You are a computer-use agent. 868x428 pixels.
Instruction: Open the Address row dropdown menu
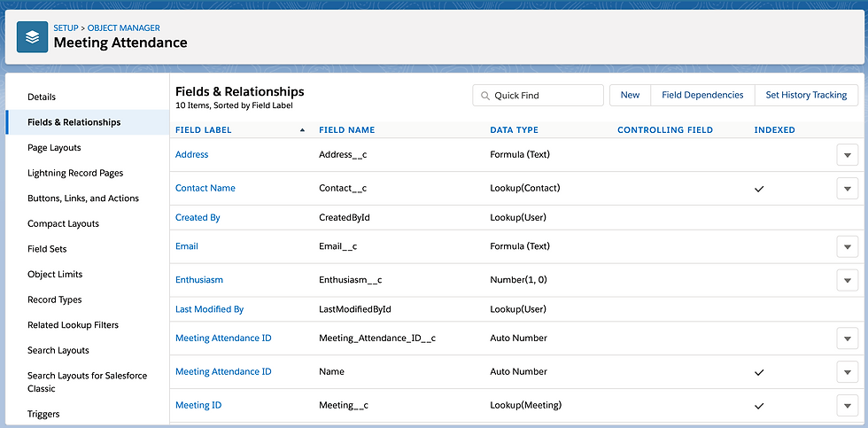pyautogui.click(x=847, y=155)
